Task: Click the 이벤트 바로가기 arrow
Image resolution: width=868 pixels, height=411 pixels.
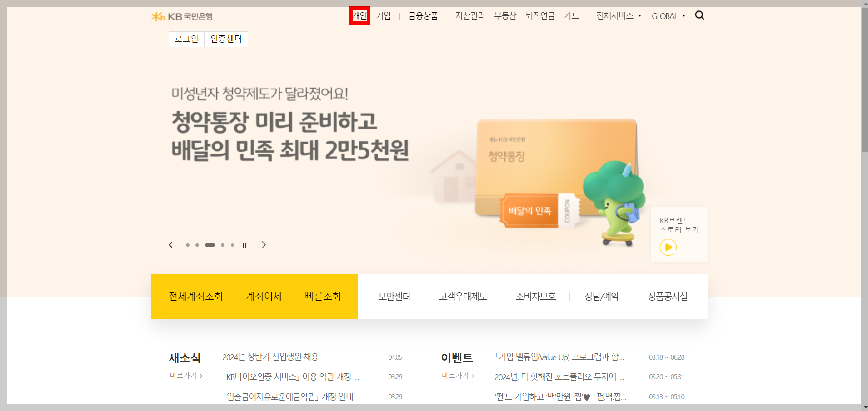Action: pyautogui.click(x=474, y=375)
